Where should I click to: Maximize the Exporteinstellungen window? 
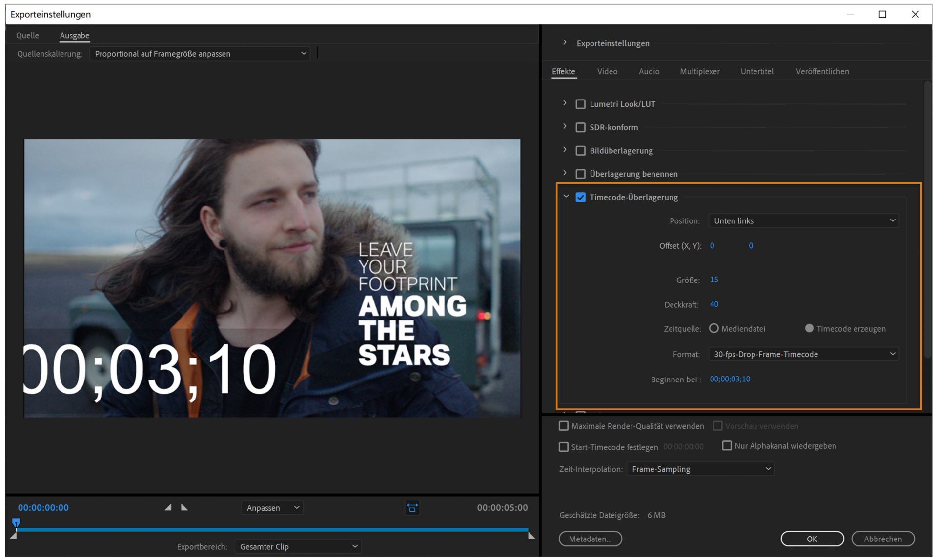pyautogui.click(x=882, y=14)
